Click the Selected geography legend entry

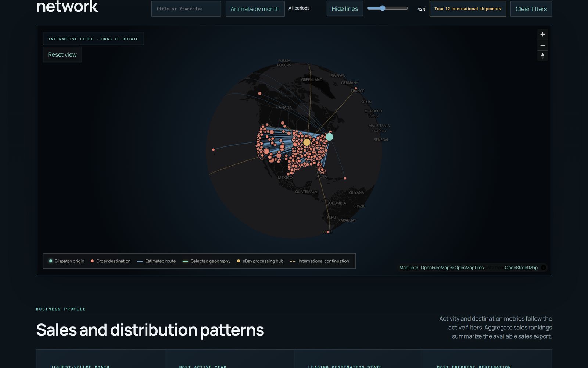pos(207,261)
